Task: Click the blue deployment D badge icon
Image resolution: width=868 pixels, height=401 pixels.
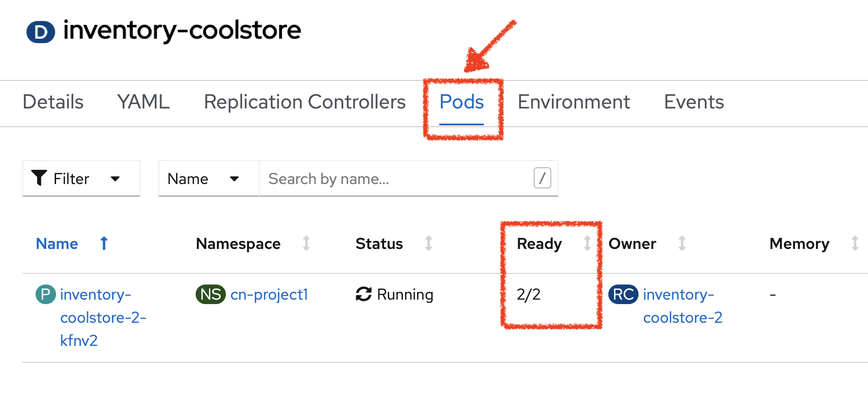Action: click(x=40, y=32)
